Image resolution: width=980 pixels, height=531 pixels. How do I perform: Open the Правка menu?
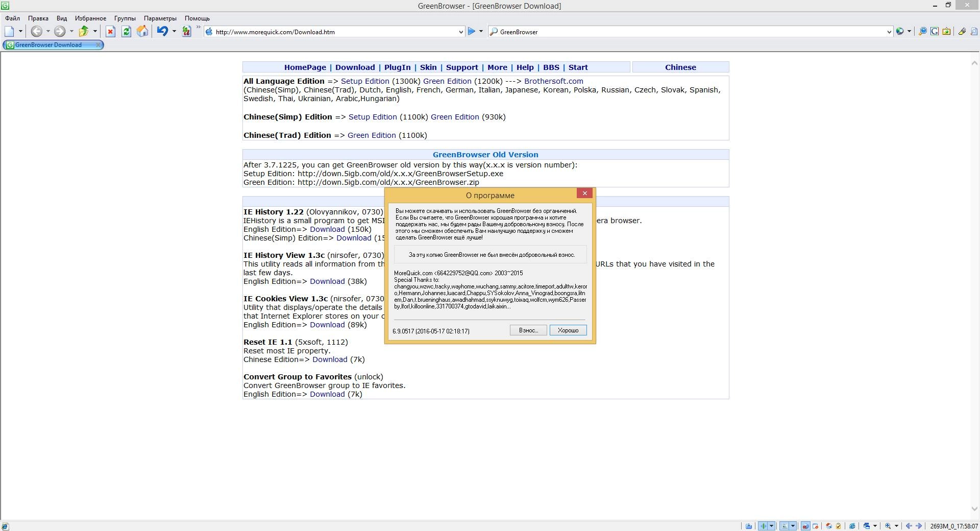[38, 18]
